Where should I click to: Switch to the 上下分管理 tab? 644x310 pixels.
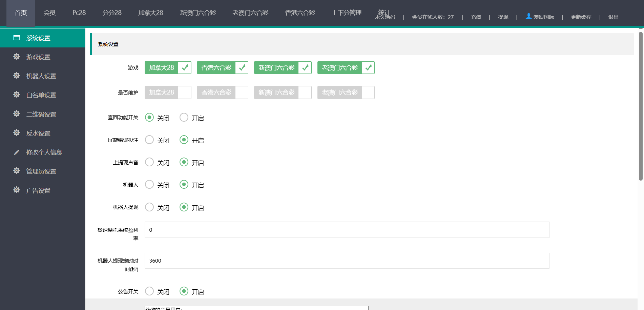(346, 13)
